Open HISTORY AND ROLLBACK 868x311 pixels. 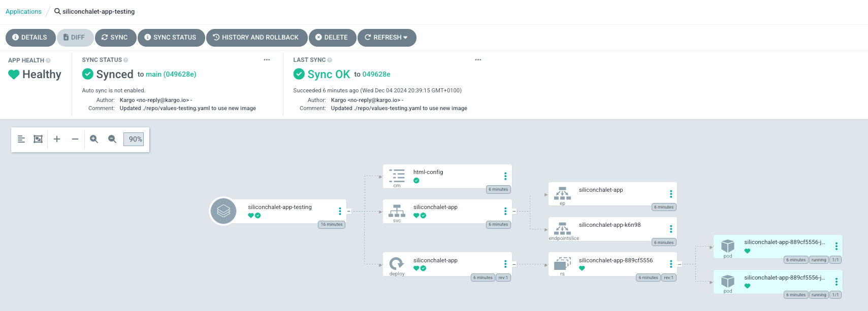(256, 38)
